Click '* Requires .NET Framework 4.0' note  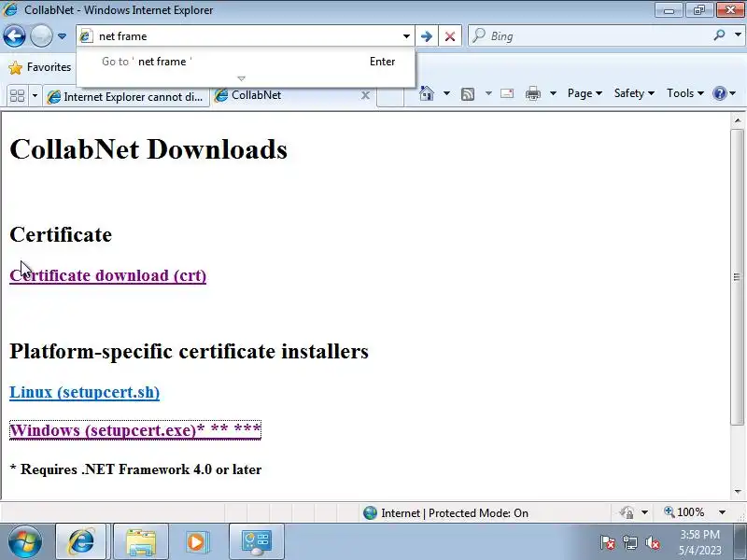135,469
